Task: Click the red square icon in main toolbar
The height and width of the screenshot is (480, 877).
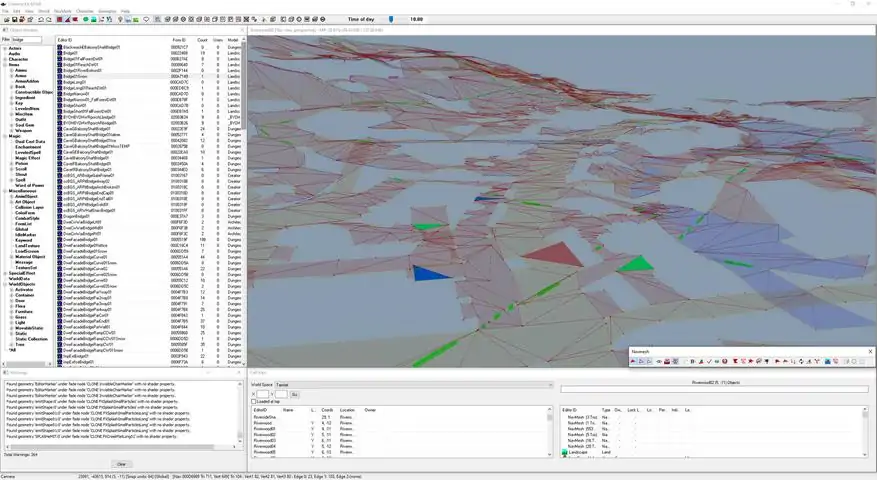Action: 60,19
